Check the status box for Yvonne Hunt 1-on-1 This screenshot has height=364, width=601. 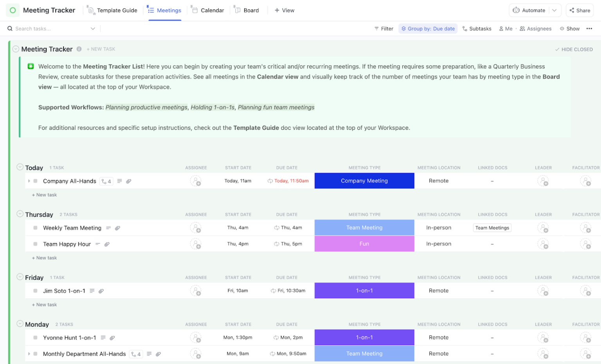coord(34,337)
